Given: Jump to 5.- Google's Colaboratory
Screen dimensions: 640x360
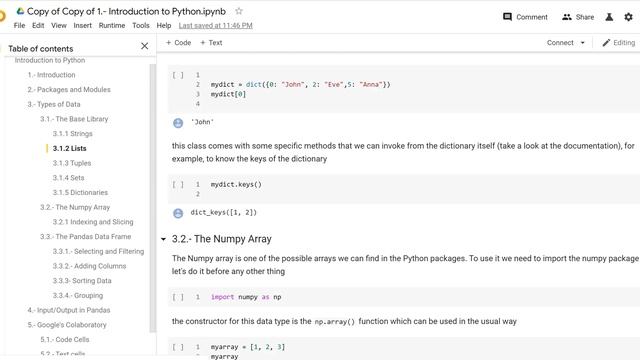Looking at the screenshot, I should coord(67,324).
